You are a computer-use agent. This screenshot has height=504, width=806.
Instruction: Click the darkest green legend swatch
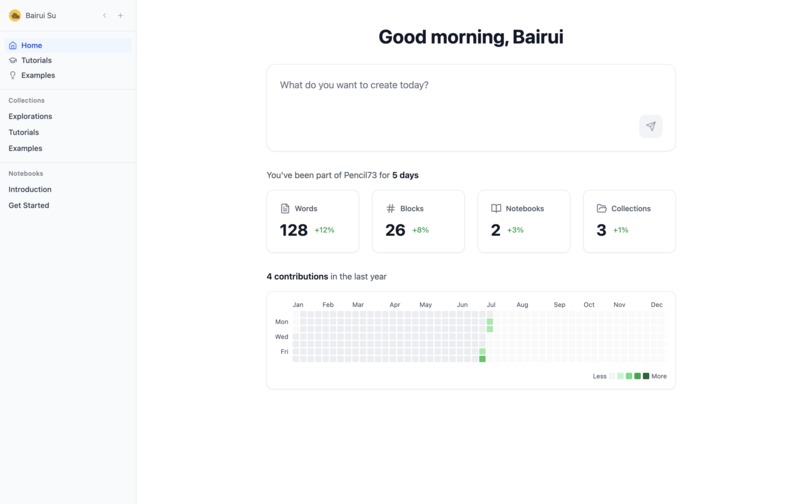tap(646, 376)
